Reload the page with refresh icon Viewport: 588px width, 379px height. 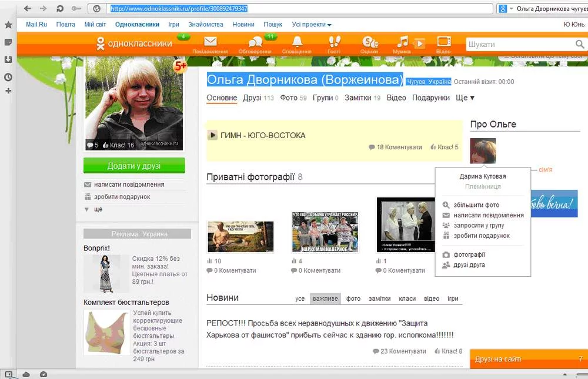pyautogui.click(x=59, y=8)
